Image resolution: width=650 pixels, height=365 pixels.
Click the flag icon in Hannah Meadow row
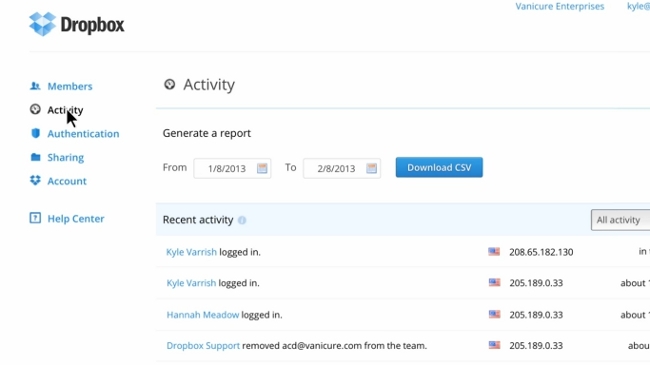click(x=494, y=314)
